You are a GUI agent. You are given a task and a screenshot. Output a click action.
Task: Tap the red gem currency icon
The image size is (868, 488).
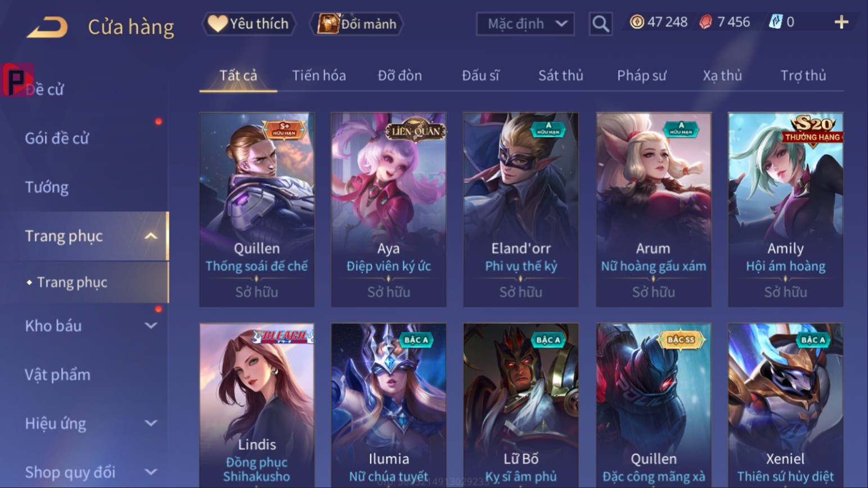click(x=705, y=22)
